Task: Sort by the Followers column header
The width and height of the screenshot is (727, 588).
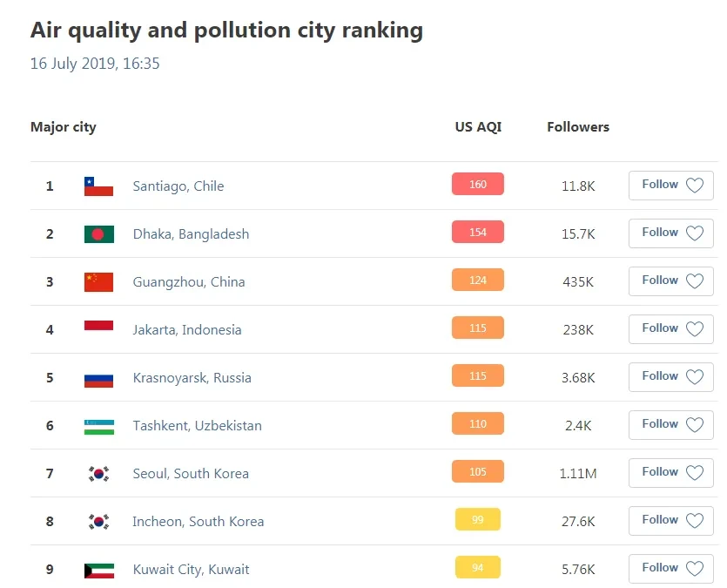Action: point(578,127)
